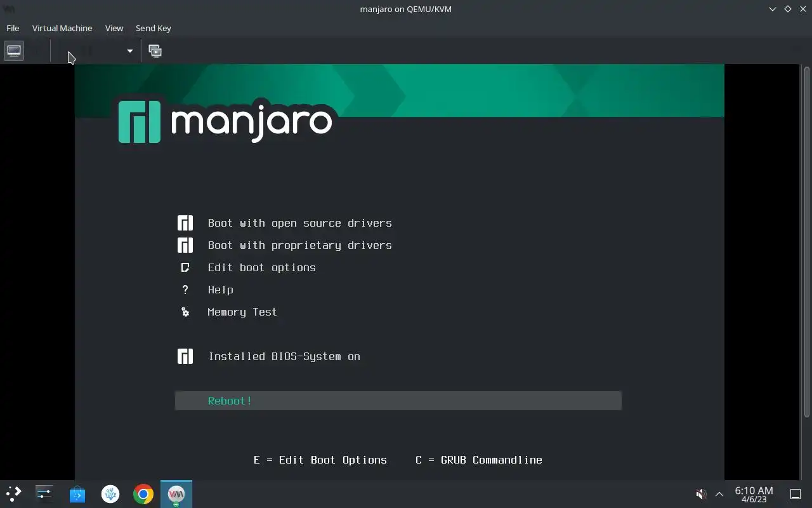The width and height of the screenshot is (812, 508).
Task: Open the Send Key menu
Action: (x=154, y=28)
